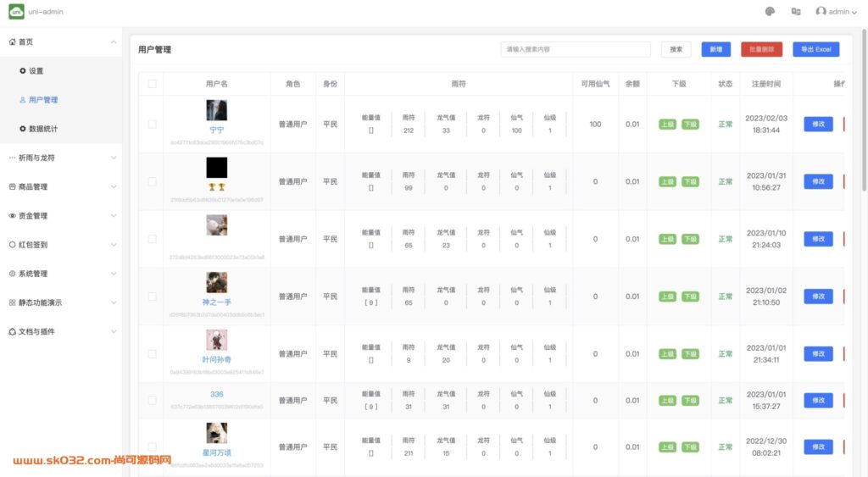Open the admin account dropdown arrow
Image resolution: width=868 pixels, height=477 pixels.
click(854, 13)
